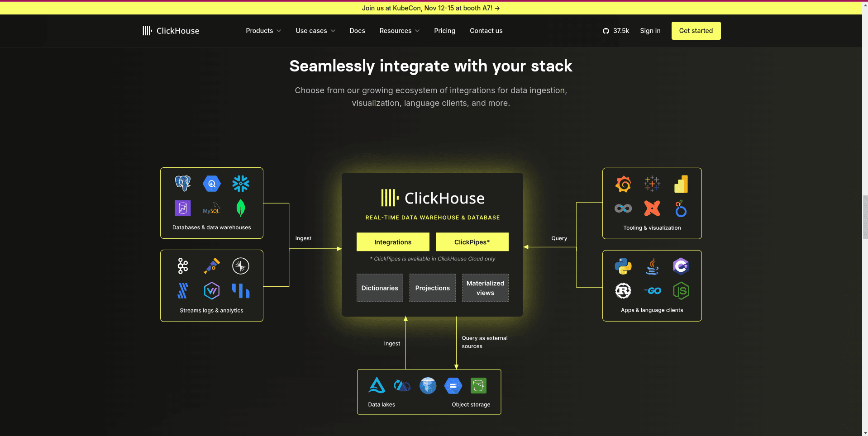Click the Sign in link

point(650,31)
